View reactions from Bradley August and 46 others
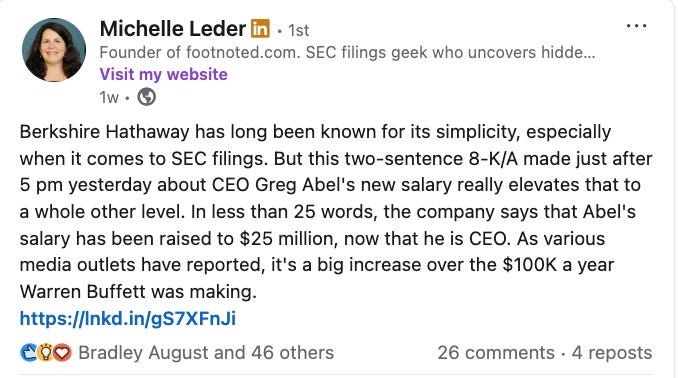Image resolution: width=678 pixels, height=378 pixels. tap(206, 353)
